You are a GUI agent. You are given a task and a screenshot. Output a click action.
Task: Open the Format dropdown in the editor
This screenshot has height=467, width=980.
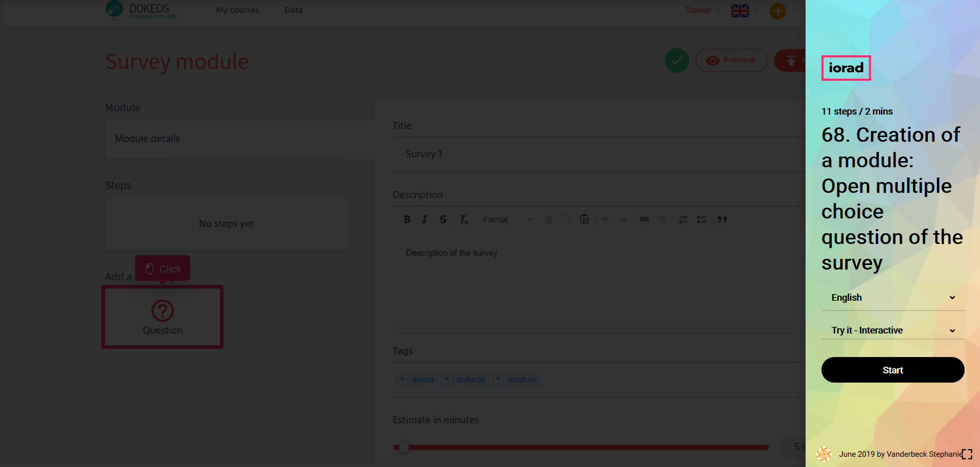[x=507, y=219]
